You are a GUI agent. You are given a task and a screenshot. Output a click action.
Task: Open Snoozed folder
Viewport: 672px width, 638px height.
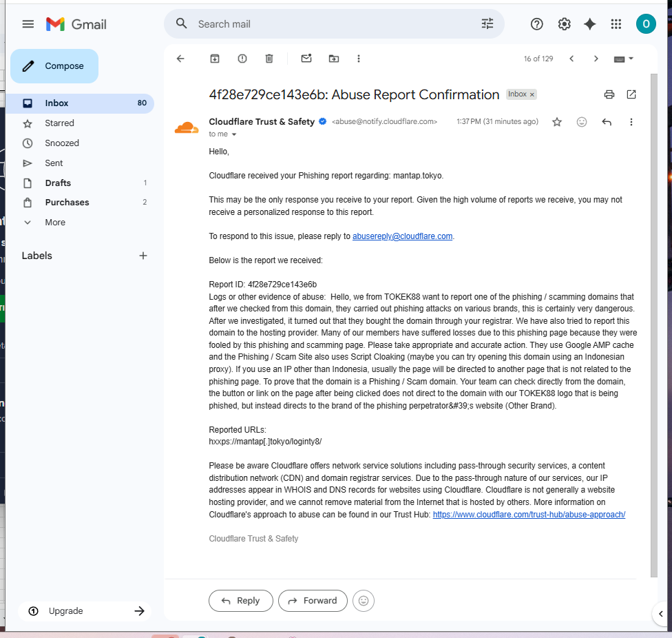[x=62, y=143]
